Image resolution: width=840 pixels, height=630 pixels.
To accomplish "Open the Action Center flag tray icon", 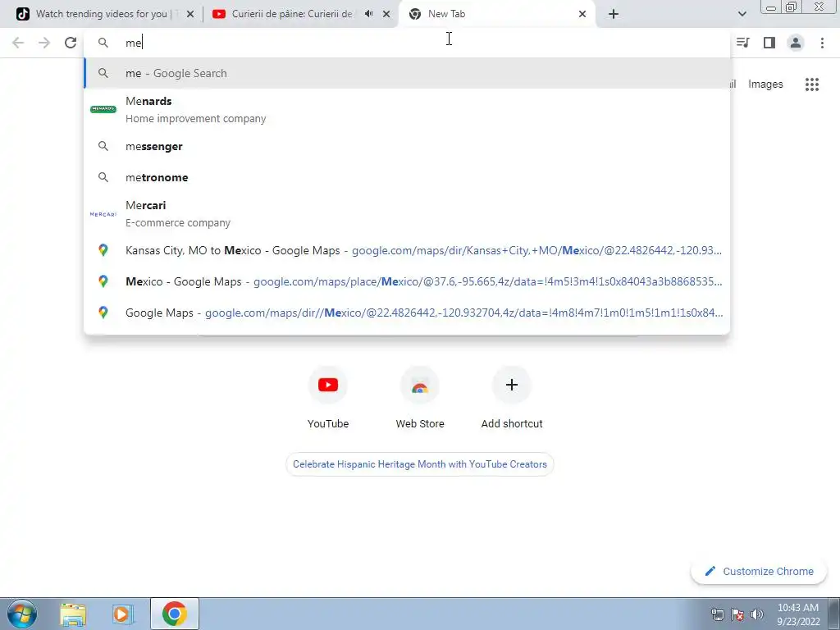I will tap(737, 614).
